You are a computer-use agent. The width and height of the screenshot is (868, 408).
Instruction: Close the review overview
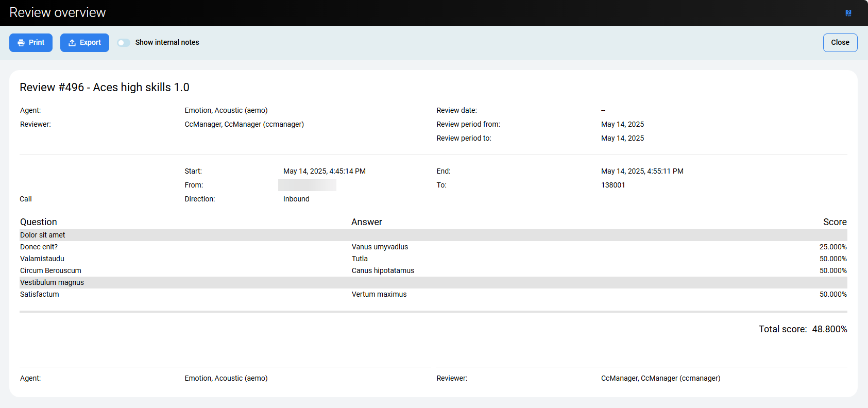[x=840, y=43]
